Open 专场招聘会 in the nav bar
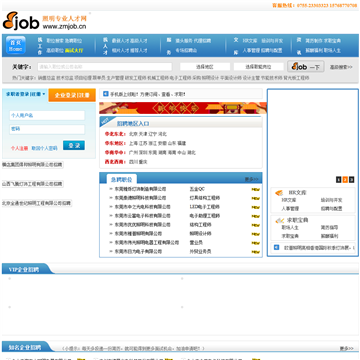The image size is (360, 360). point(186,51)
